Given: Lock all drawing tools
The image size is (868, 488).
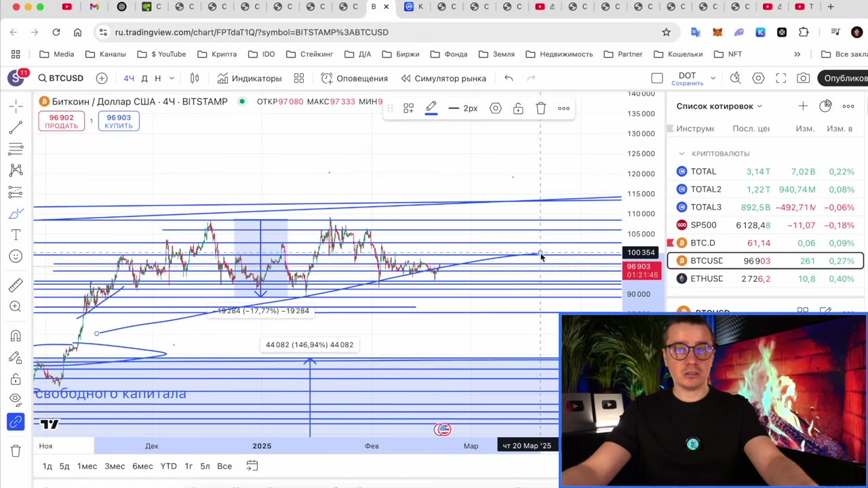Looking at the screenshot, I should pyautogui.click(x=16, y=379).
